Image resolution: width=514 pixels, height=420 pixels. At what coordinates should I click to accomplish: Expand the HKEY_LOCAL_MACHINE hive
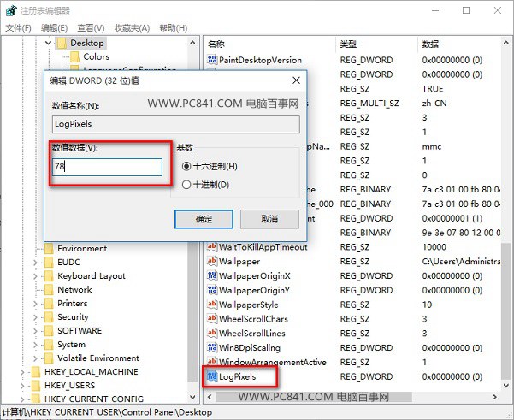point(22,372)
